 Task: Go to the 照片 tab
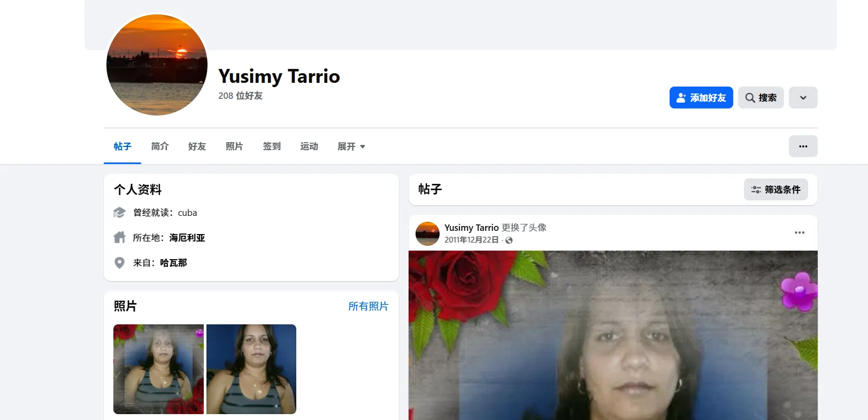click(x=234, y=146)
